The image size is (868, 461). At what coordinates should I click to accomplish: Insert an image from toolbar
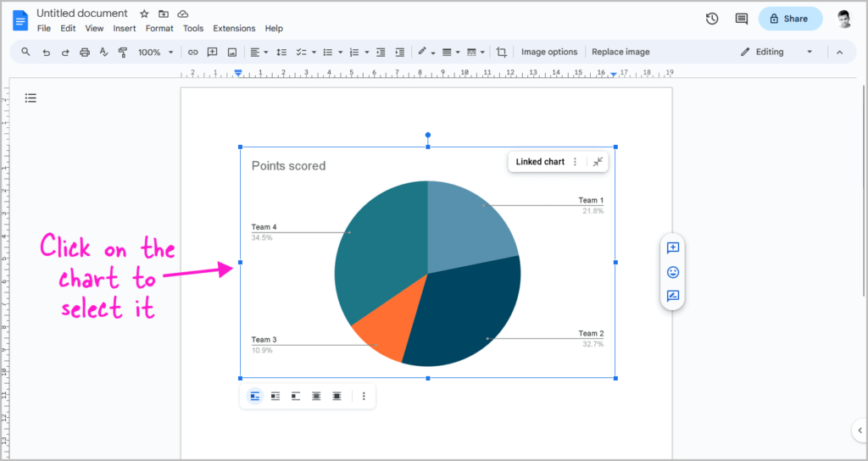click(x=232, y=52)
